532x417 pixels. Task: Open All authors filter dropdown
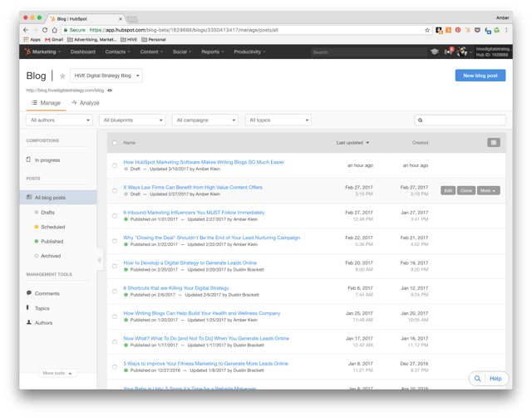coord(59,120)
